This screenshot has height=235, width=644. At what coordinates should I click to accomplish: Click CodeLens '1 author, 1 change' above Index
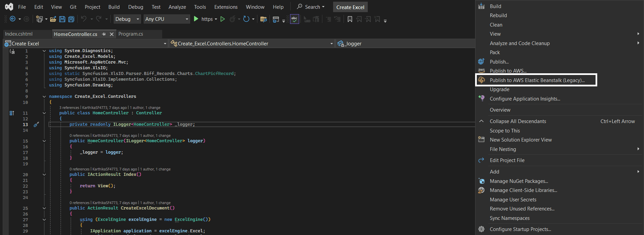coord(155,169)
